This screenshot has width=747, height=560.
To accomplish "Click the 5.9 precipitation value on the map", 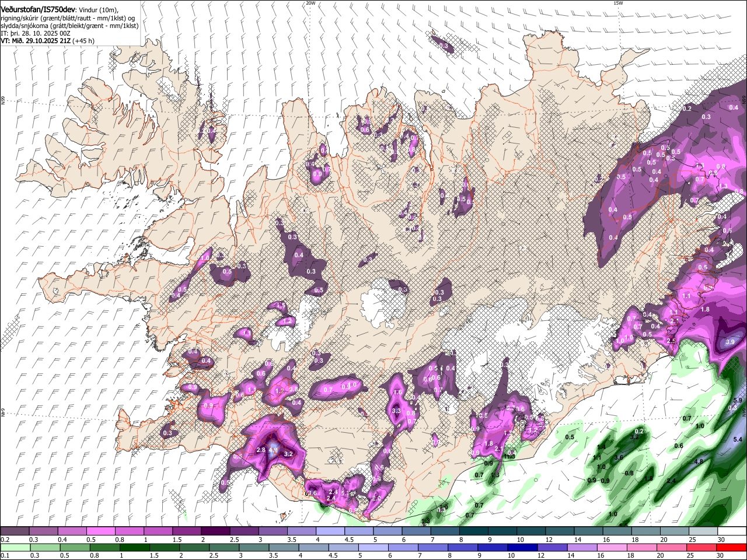I will (737, 400).
